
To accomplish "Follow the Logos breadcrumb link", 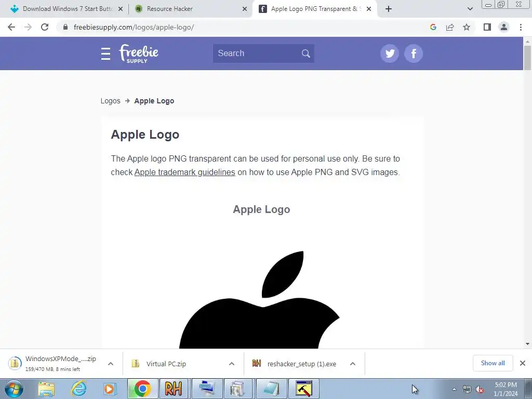I will [x=110, y=101].
